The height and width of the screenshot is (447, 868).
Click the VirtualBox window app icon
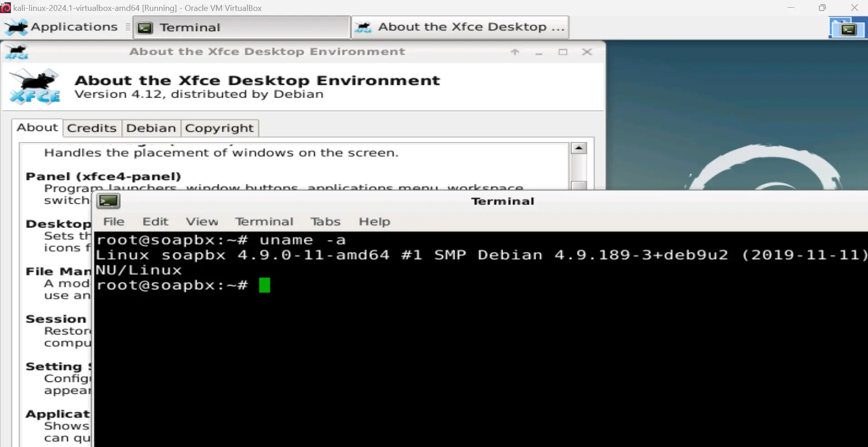5,8
